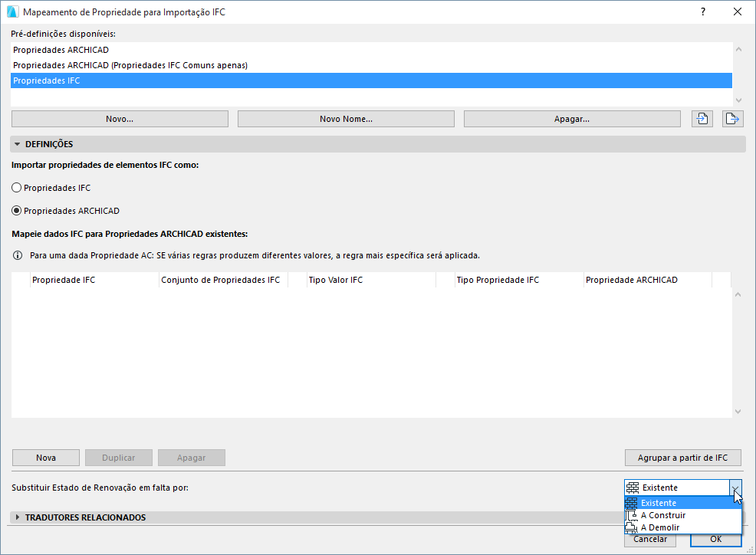Click the Novo... button

pos(120,119)
